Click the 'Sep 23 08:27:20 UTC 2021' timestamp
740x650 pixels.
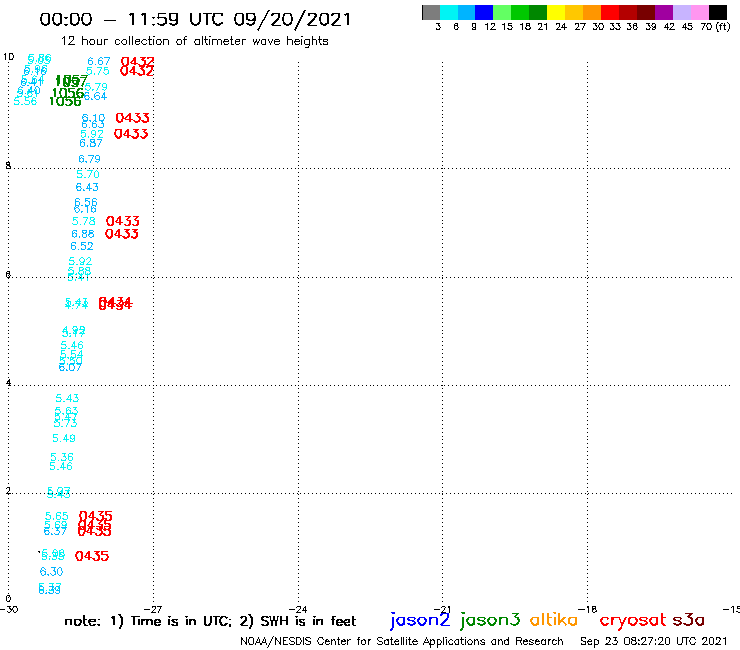click(654, 641)
